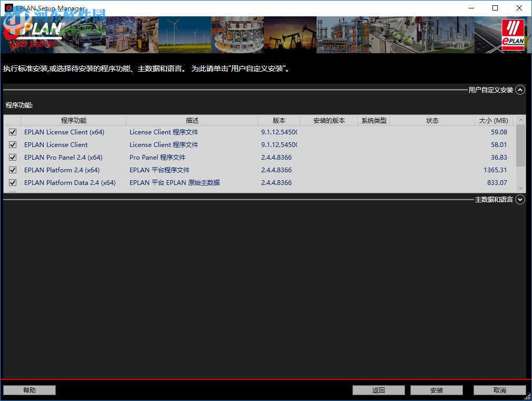This screenshot has height=401, width=532.
Task: Click the 大小 (MB) column header
Action: tap(493, 120)
